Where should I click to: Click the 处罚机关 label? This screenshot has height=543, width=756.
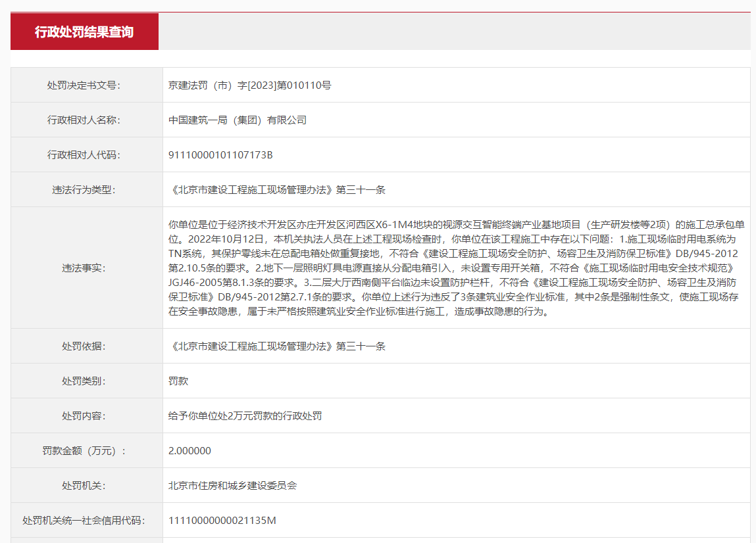point(84,485)
